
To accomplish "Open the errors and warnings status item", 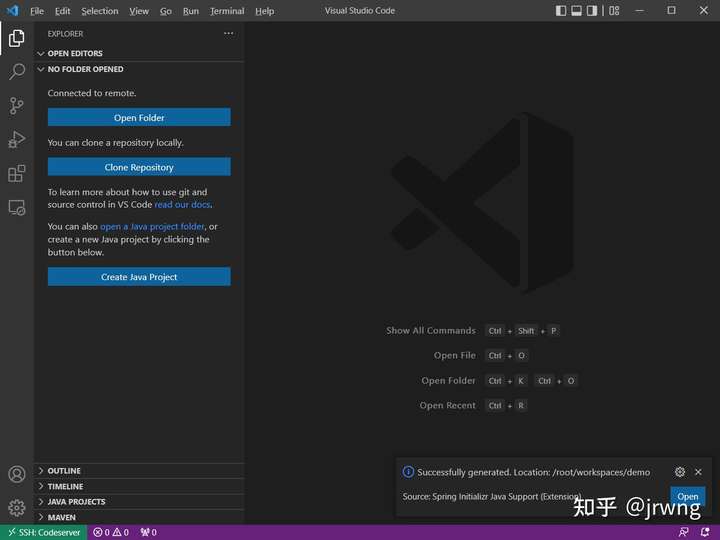I will [x=111, y=532].
